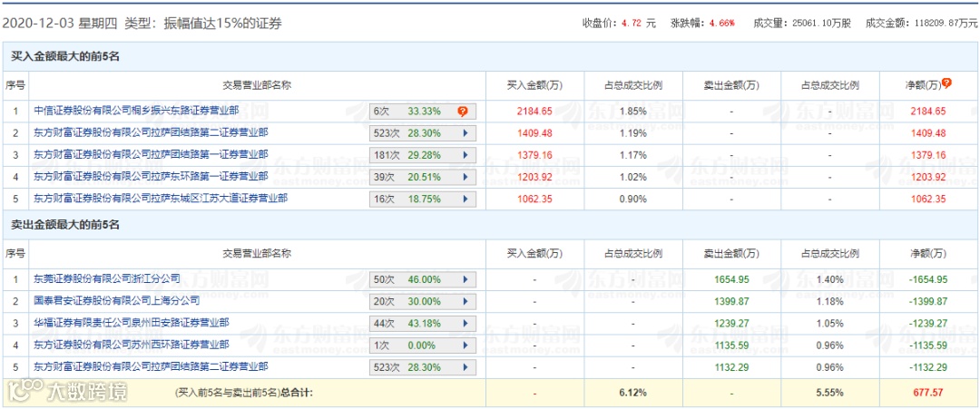Open 东莞证券浙江分公司 link

coord(107,278)
